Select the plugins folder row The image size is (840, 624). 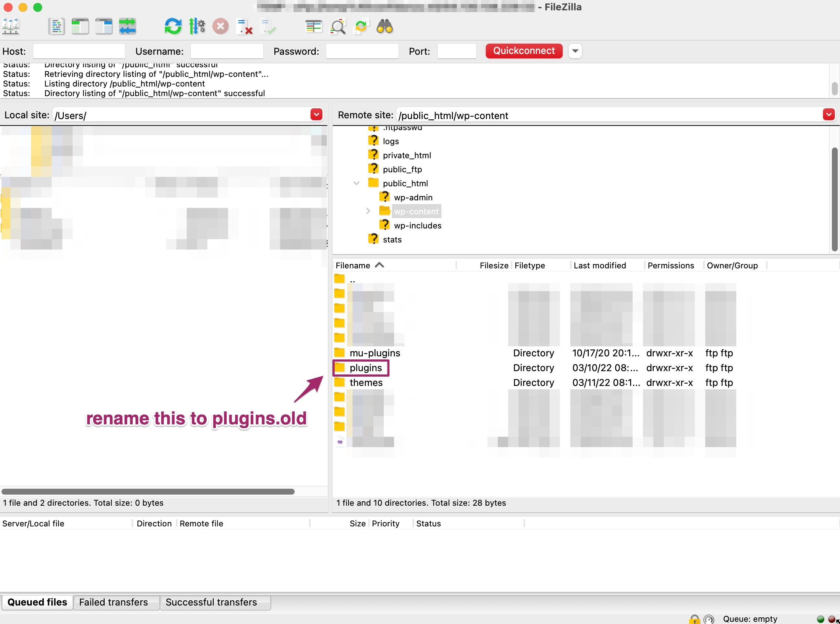365,367
